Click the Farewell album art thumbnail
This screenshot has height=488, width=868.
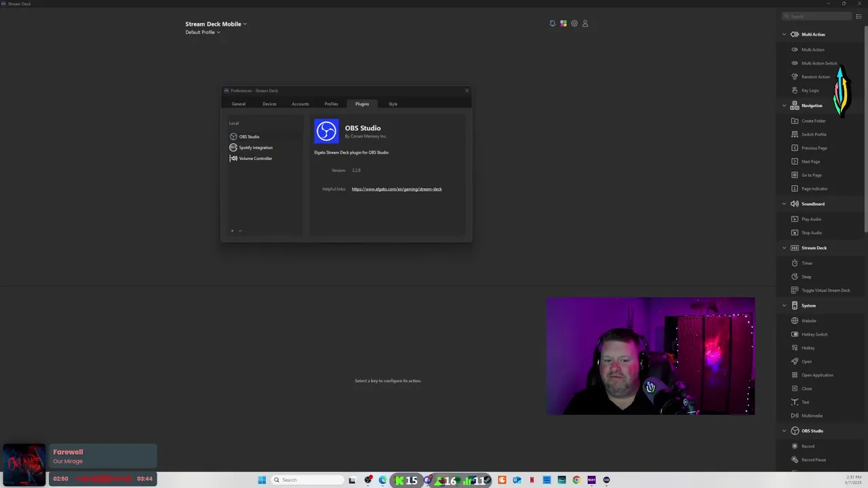click(x=24, y=465)
